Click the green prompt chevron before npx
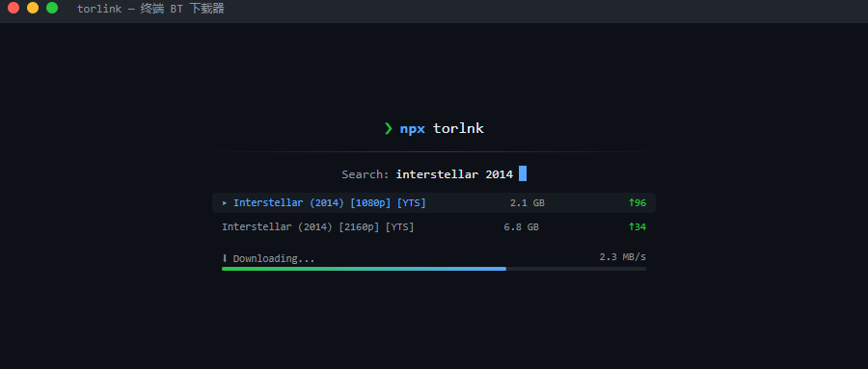Screen dimensions: 868x369 (x=388, y=129)
